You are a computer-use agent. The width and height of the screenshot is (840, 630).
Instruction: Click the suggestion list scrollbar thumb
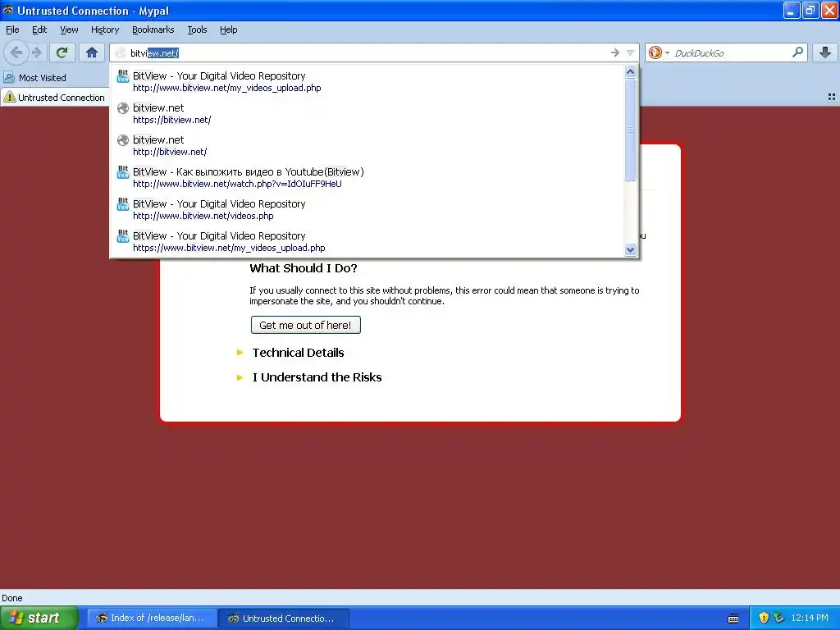(630, 130)
